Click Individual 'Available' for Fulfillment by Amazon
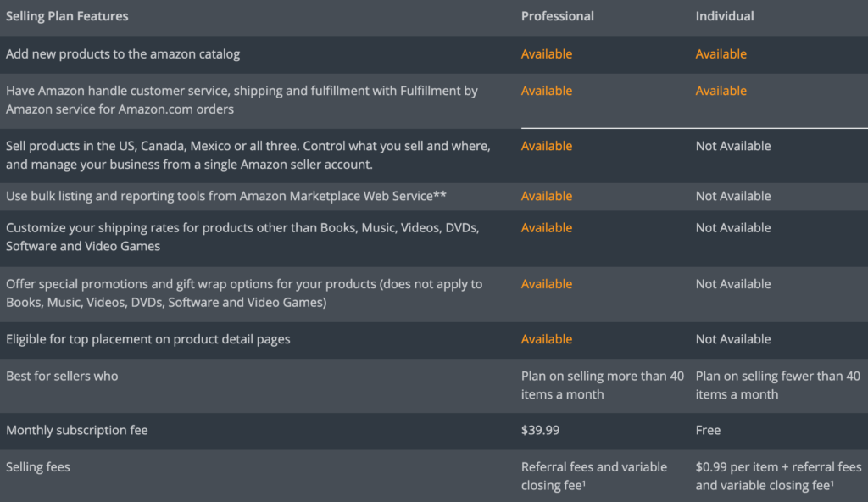 [721, 91]
